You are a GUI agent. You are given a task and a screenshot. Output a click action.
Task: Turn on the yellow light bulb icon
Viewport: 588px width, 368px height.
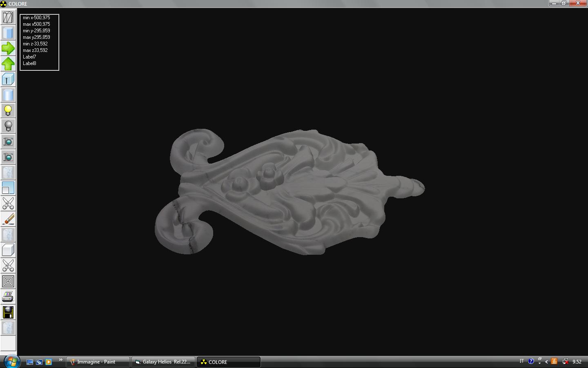pyautogui.click(x=8, y=110)
